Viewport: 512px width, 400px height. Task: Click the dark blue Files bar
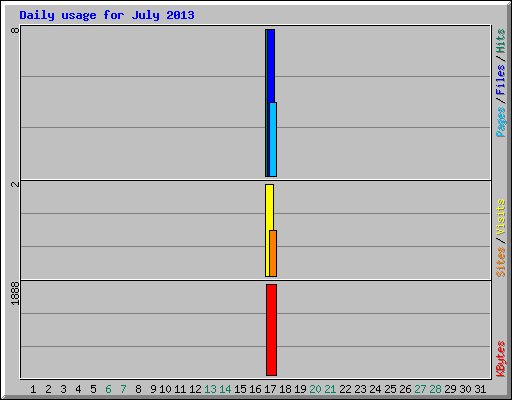271,66
